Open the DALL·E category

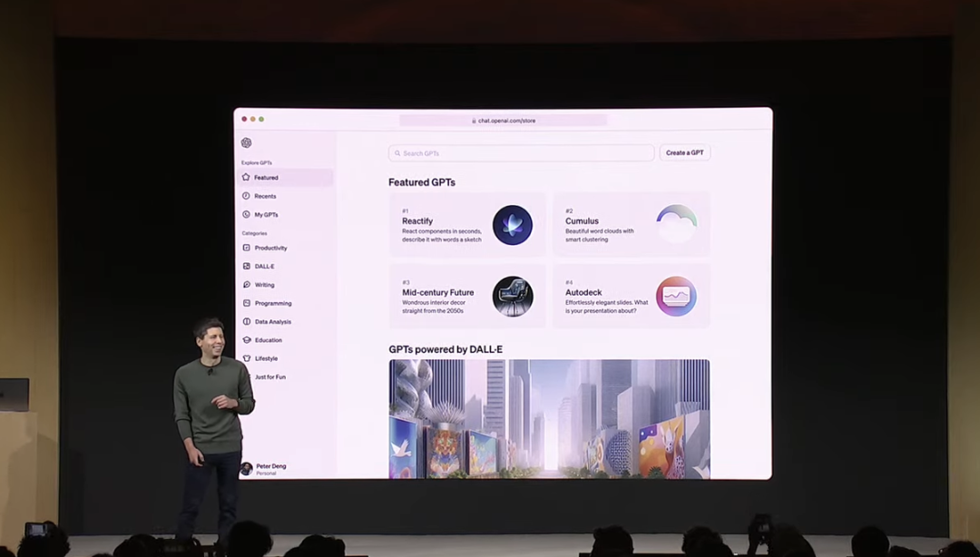(264, 267)
